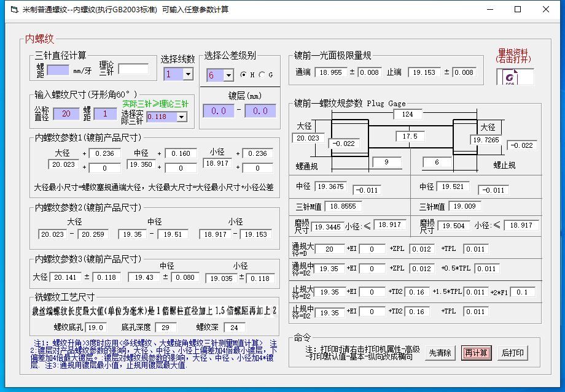The width and height of the screenshot is (565, 392).
Task: Click the 铣螺纹工艺尺寸 note text line
Action: tap(154, 311)
